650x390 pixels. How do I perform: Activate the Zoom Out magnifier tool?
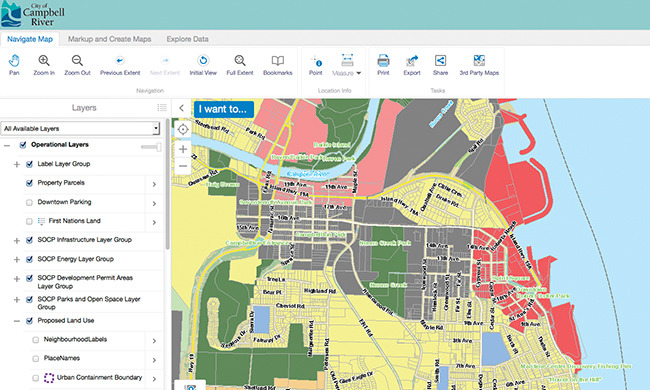pos(77,65)
